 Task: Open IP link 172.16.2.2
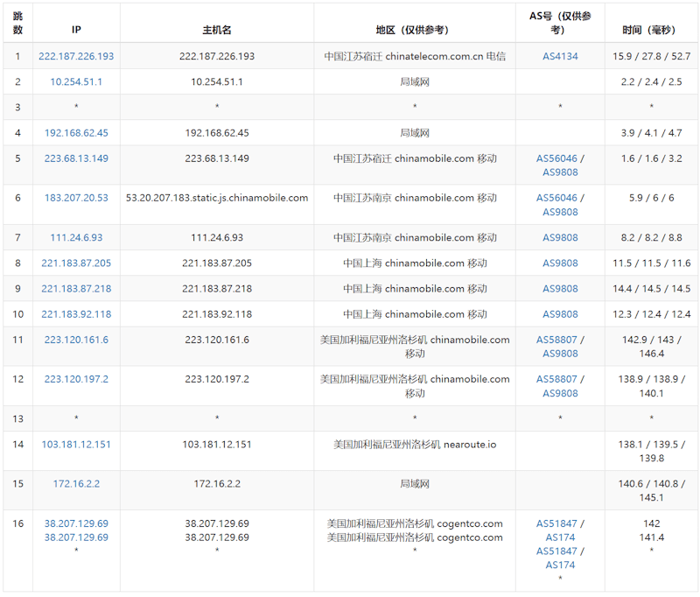(x=76, y=483)
